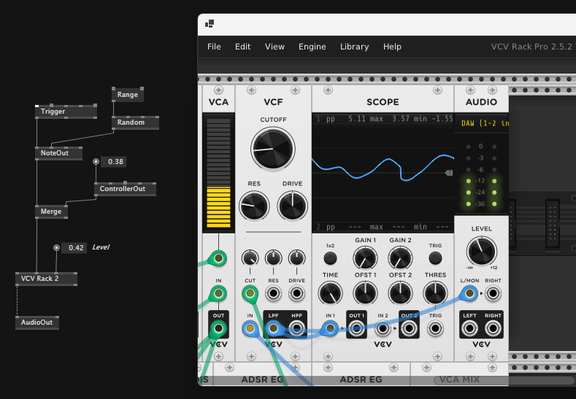The height and width of the screenshot is (399, 576).
Task: Open the File menu
Action: pos(214,47)
